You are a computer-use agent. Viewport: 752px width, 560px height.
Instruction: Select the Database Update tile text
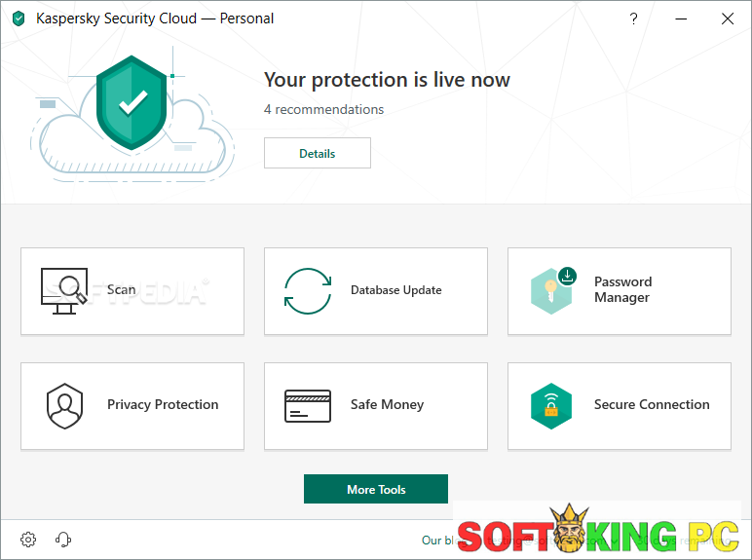tap(395, 290)
